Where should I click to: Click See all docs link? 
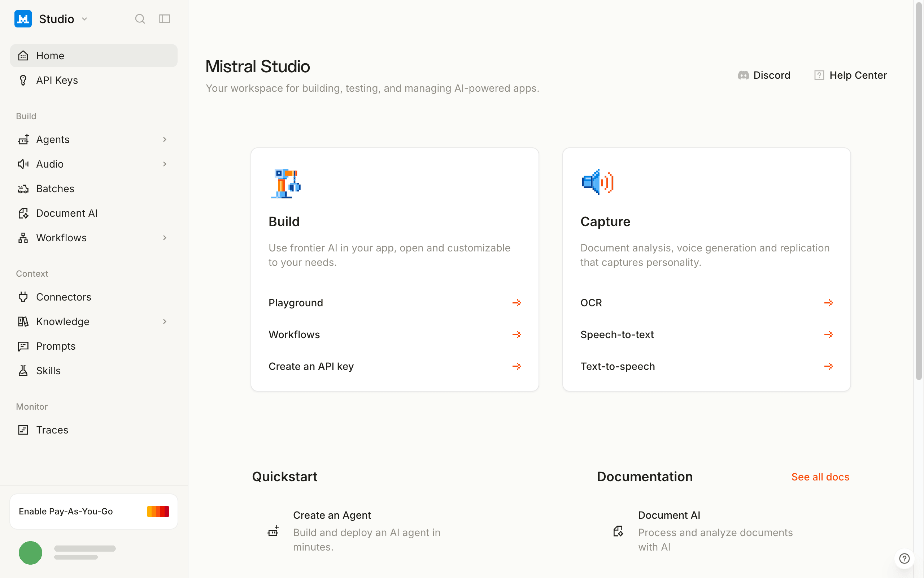click(x=820, y=477)
